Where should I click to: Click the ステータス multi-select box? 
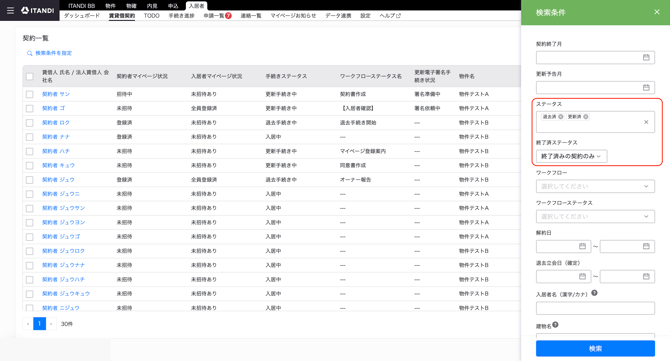pyautogui.click(x=595, y=121)
